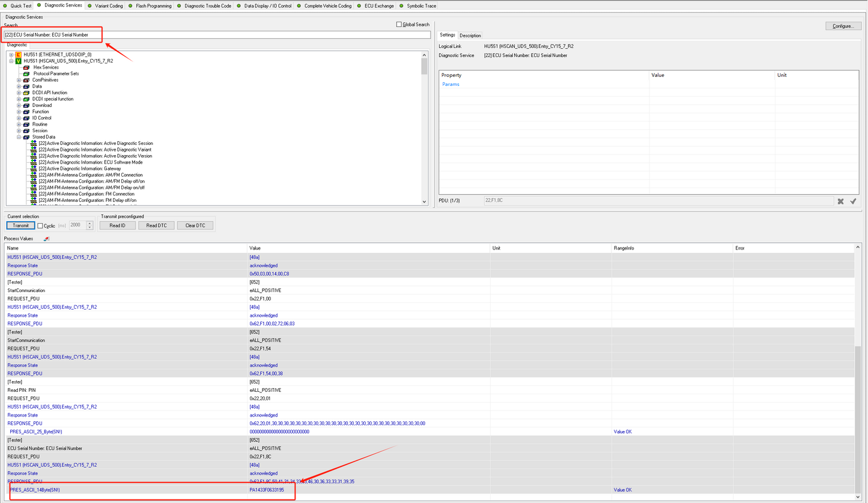This screenshot has width=868, height=503.
Task: Click the ECU Software Mode service icon
Action: 34,162
